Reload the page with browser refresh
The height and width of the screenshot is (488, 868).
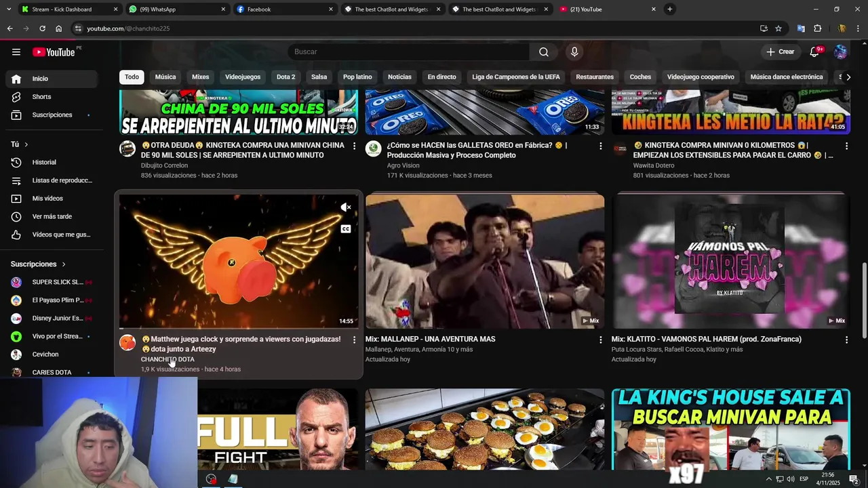pos(42,28)
